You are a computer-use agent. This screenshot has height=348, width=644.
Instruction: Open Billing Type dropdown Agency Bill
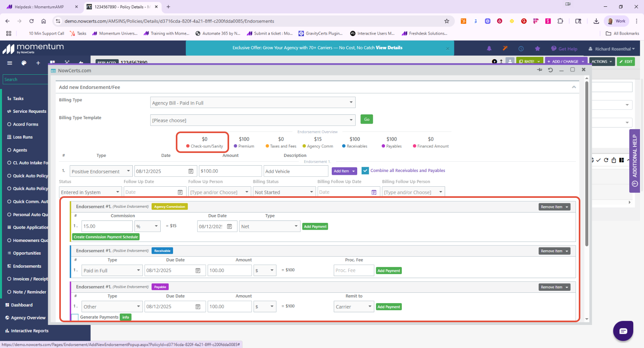(x=253, y=102)
